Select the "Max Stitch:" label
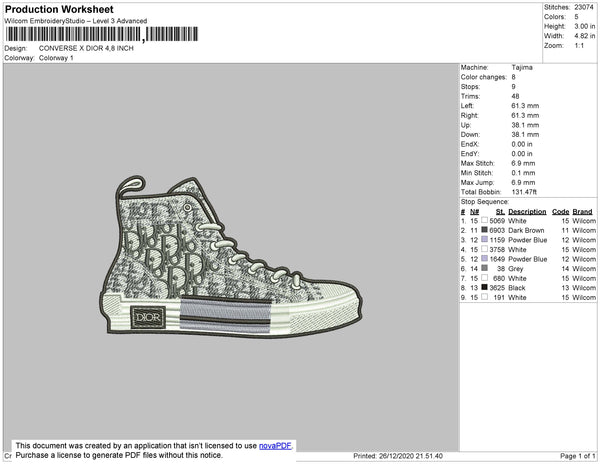Viewport: 600px width, 464px height. [478, 163]
